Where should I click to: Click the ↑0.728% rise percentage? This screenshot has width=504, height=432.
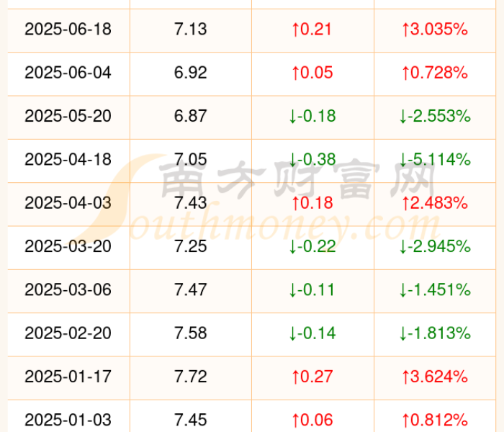[435, 73]
